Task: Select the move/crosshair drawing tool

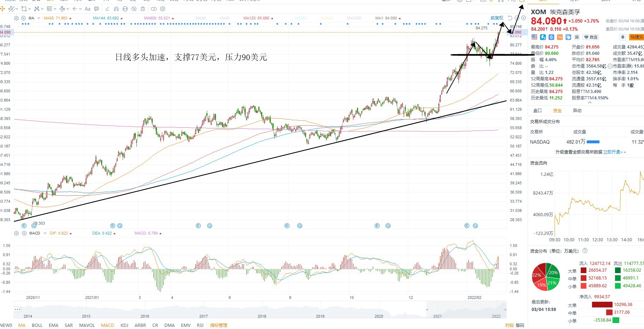Action: pos(2,8)
